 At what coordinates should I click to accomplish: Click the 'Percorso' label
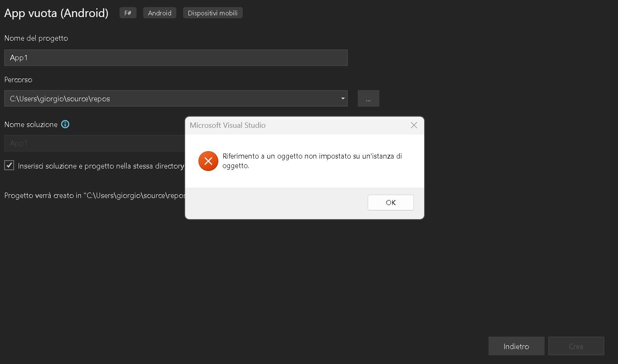tap(18, 80)
